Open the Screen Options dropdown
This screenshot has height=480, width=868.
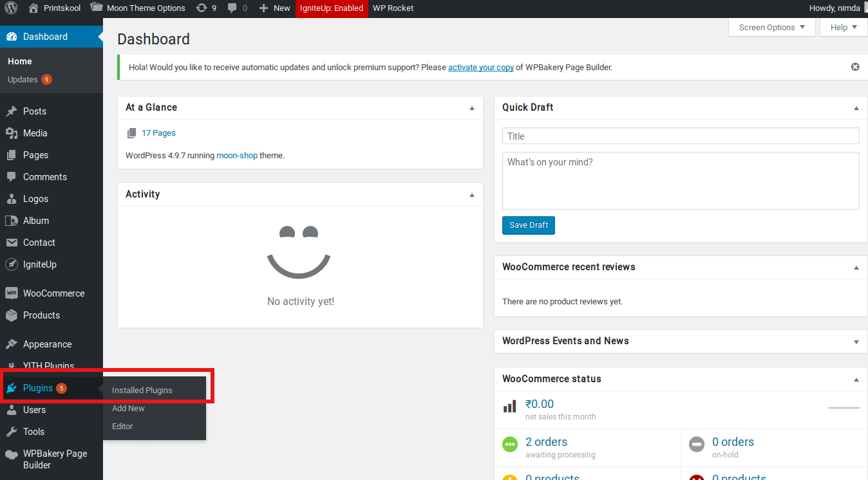(x=771, y=28)
